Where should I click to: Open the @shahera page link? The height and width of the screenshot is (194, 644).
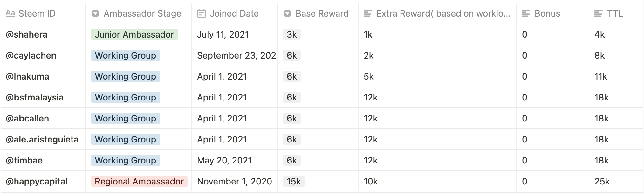click(x=27, y=34)
